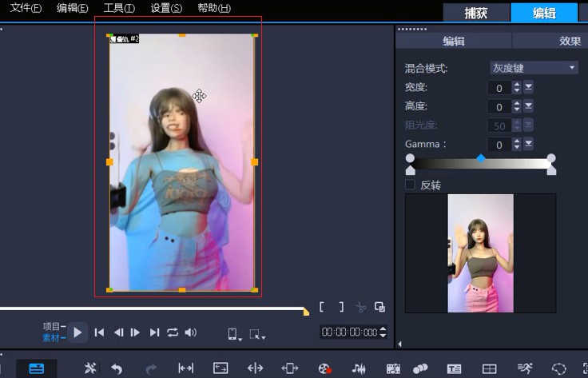Open the 混合模式 blend mode dropdown
Image resolution: width=588 pixels, height=378 pixels.
(x=534, y=68)
